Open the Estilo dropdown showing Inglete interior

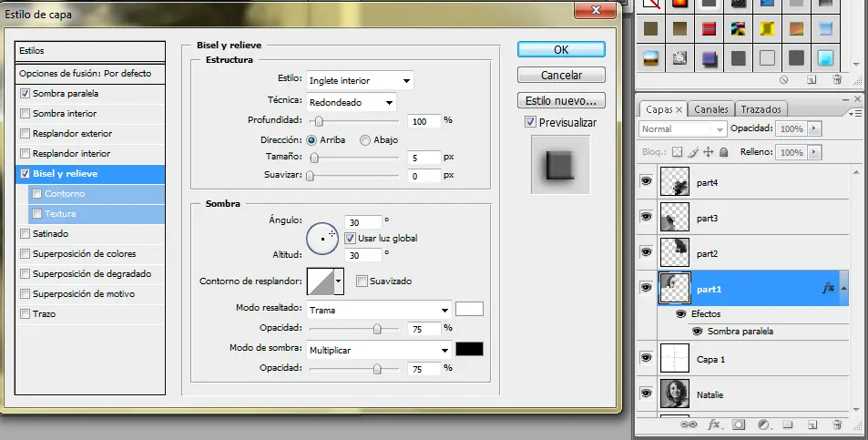[x=360, y=80]
